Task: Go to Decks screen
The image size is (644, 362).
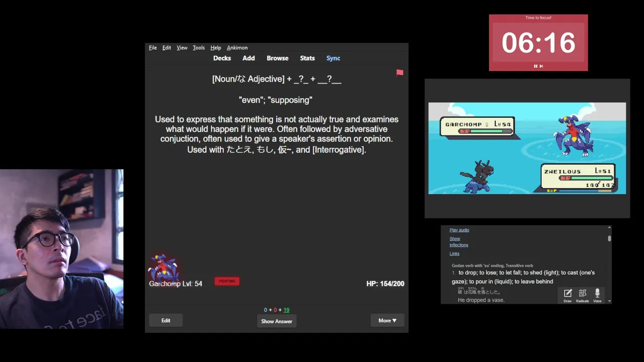Action: [x=222, y=58]
